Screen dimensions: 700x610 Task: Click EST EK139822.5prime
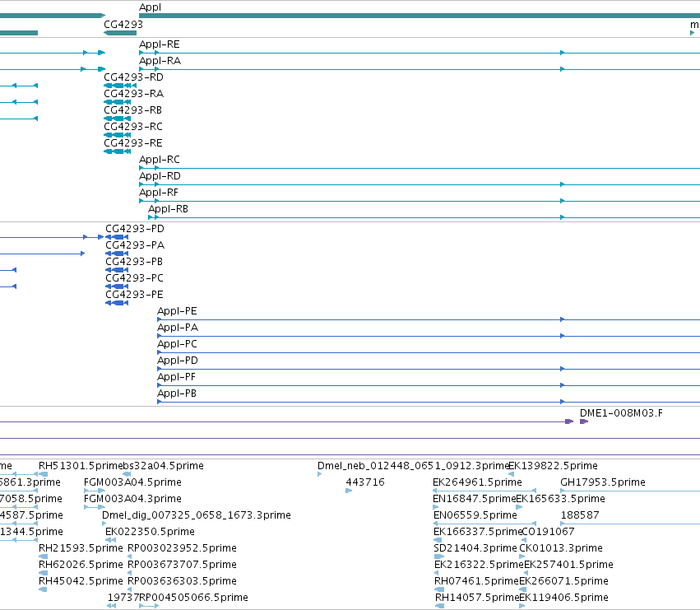[x=553, y=466]
